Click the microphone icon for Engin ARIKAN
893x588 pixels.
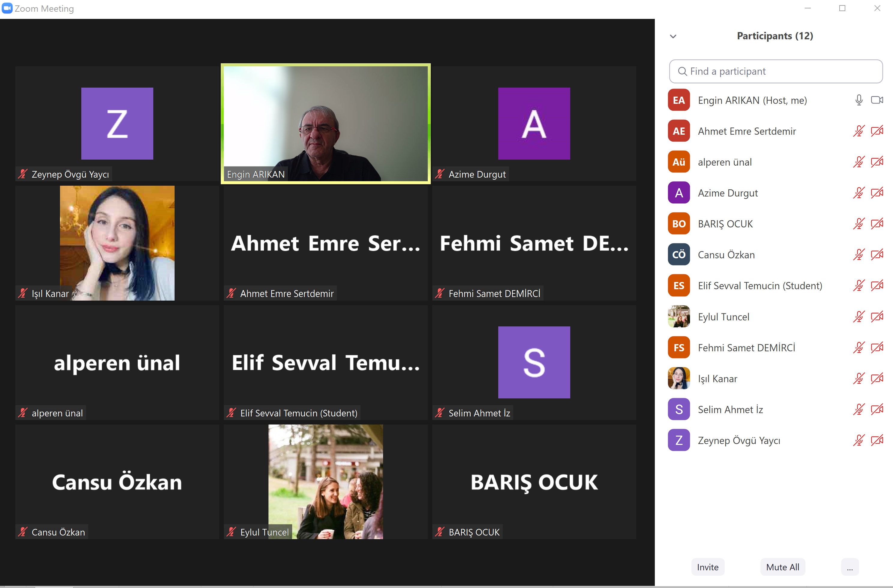859,100
